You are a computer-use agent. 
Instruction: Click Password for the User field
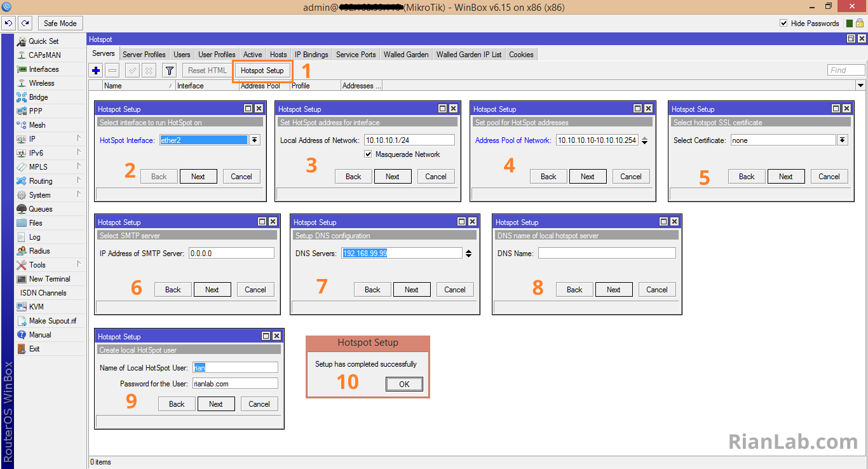click(x=235, y=384)
